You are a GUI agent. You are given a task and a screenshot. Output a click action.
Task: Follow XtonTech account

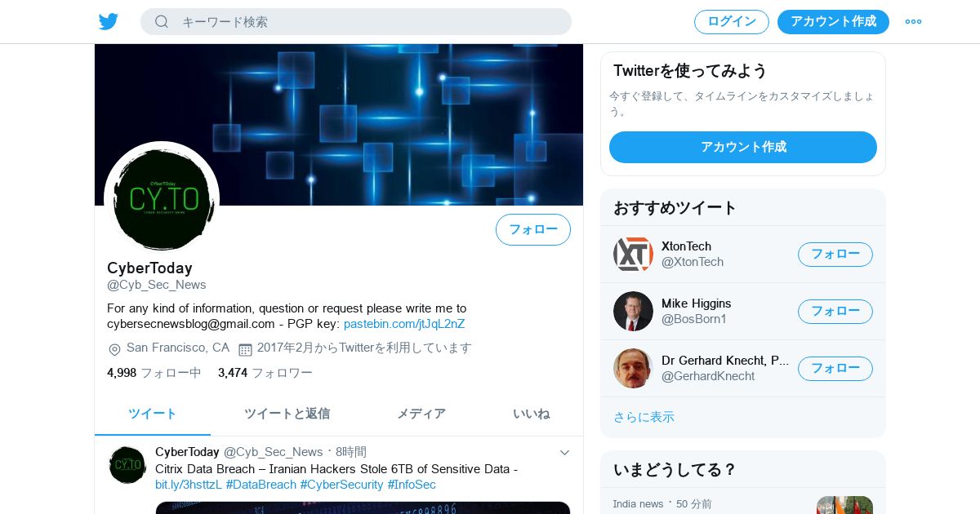835,254
